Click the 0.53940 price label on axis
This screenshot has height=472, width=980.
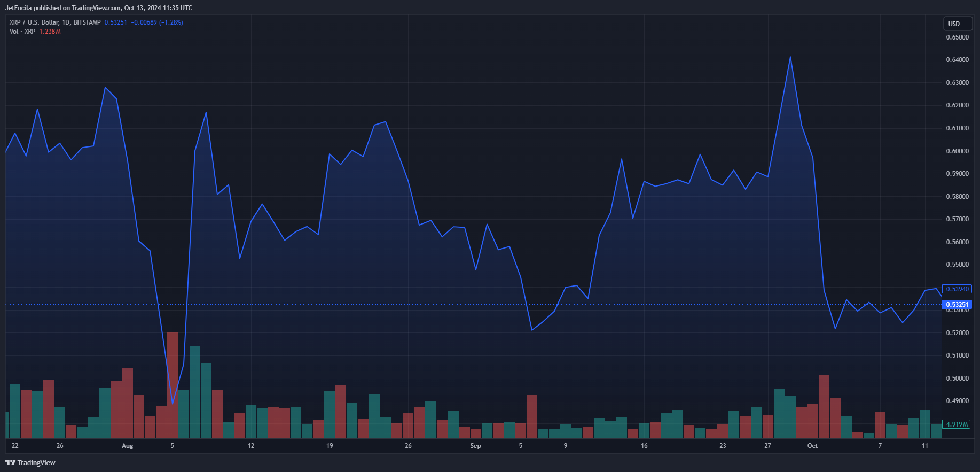957,289
